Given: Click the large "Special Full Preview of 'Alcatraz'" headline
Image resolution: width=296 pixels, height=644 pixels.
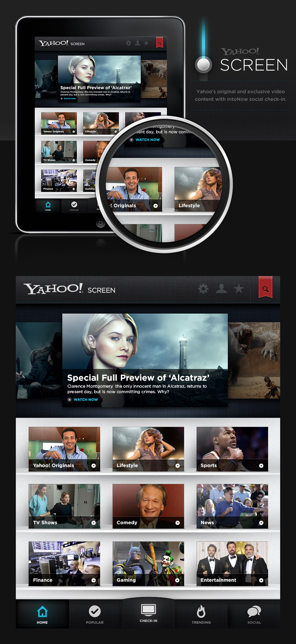Looking at the screenshot, I should (138, 378).
